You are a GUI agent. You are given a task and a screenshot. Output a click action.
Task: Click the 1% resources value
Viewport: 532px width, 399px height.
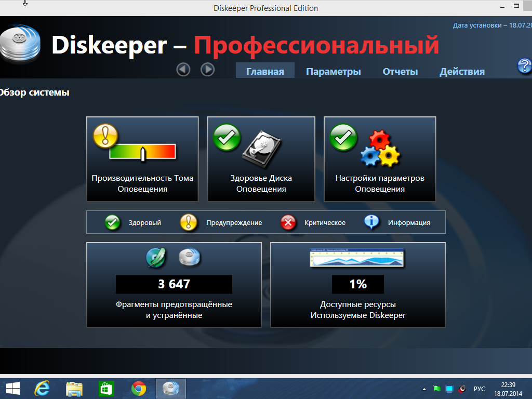click(x=358, y=284)
